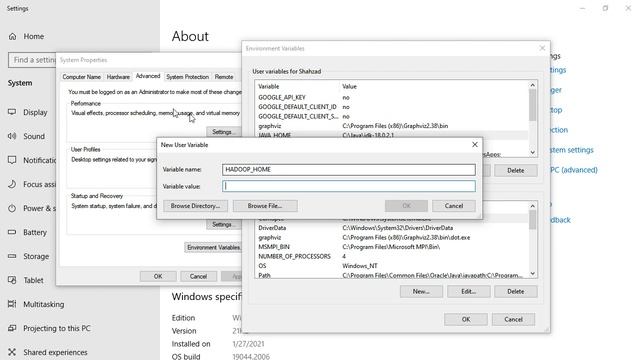Image resolution: width=640 pixels, height=360 pixels.
Task: Select OS system variable row
Action: point(392,266)
